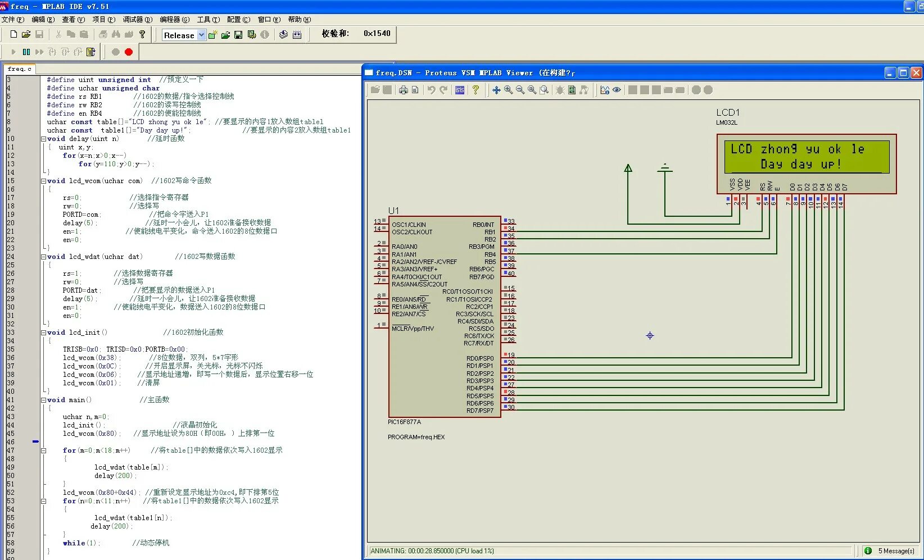Toggle the voltage probe eye icon in Proteus
Viewport: 924px width, 560px height.
point(617,90)
